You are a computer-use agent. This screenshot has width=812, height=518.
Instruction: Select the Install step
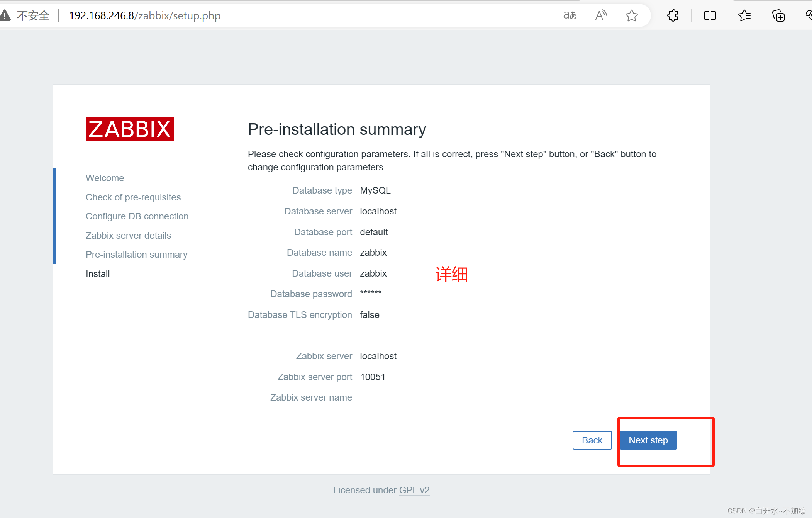click(x=98, y=274)
